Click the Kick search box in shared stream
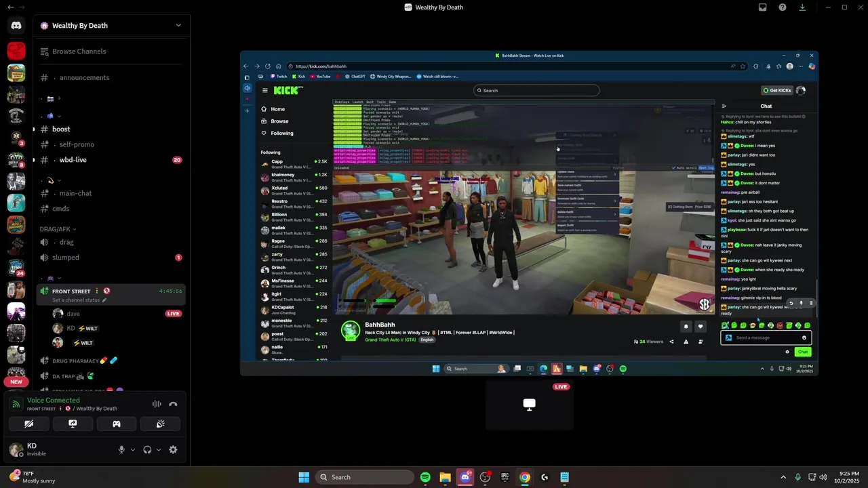 tap(536, 90)
